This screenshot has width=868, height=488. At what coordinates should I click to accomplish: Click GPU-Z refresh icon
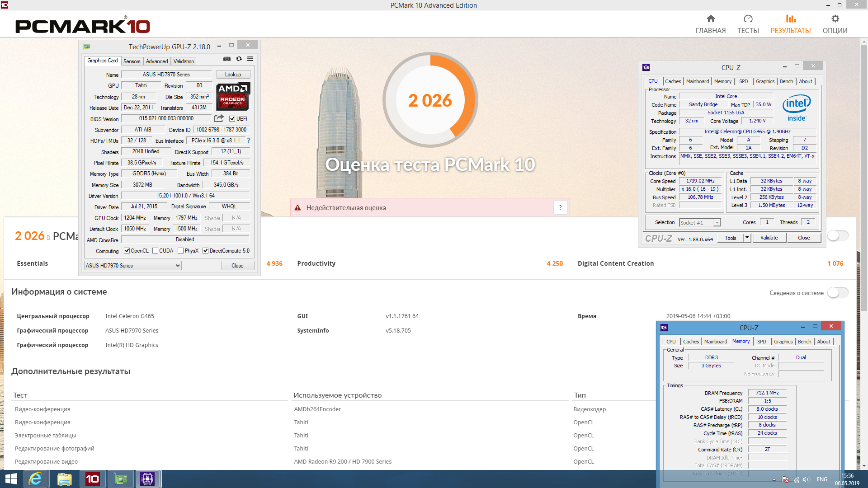239,59
